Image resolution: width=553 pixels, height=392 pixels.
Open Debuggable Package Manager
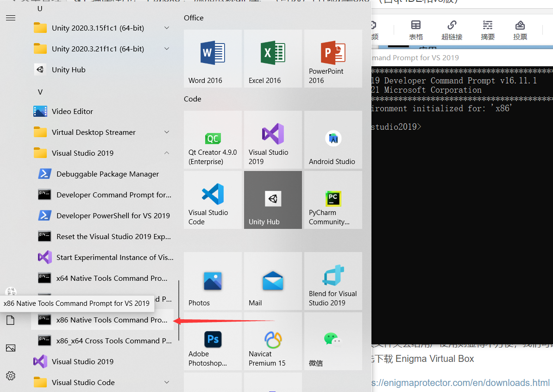(102, 174)
